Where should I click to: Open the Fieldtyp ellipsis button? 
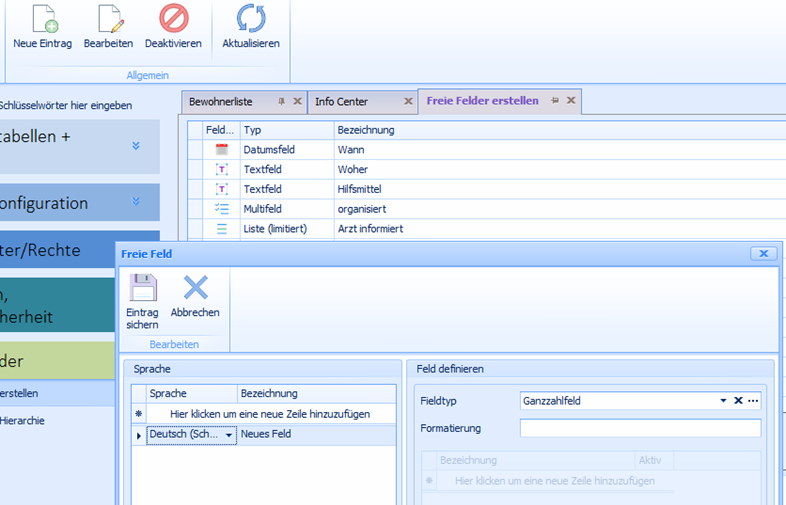[x=753, y=400]
